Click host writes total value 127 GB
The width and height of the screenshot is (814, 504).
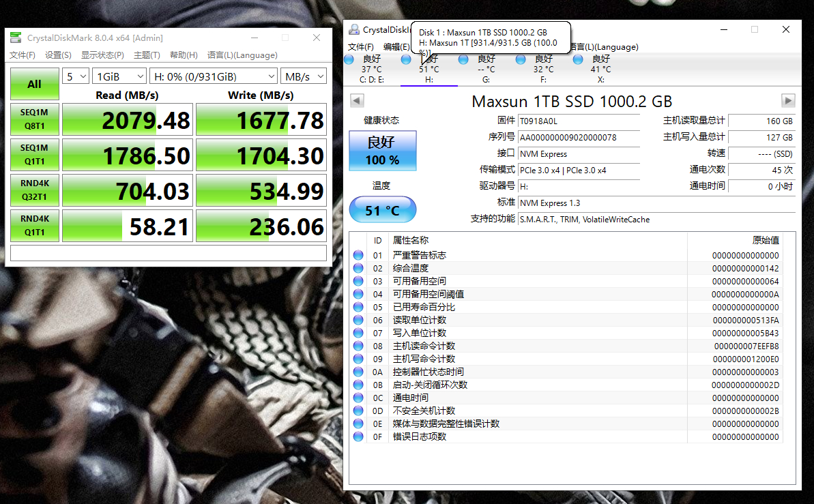click(x=761, y=138)
